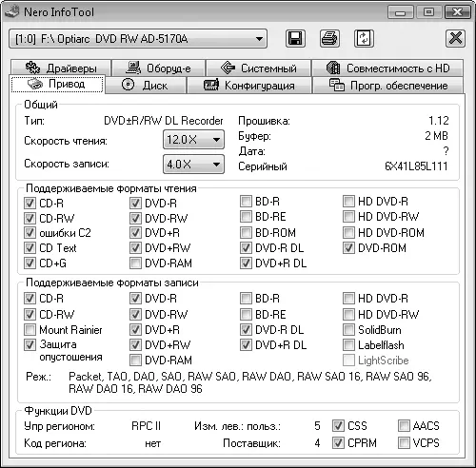Click the serial number 6X41L85L111
This screenshot has width=476, height=468.
tap(416, 166)
